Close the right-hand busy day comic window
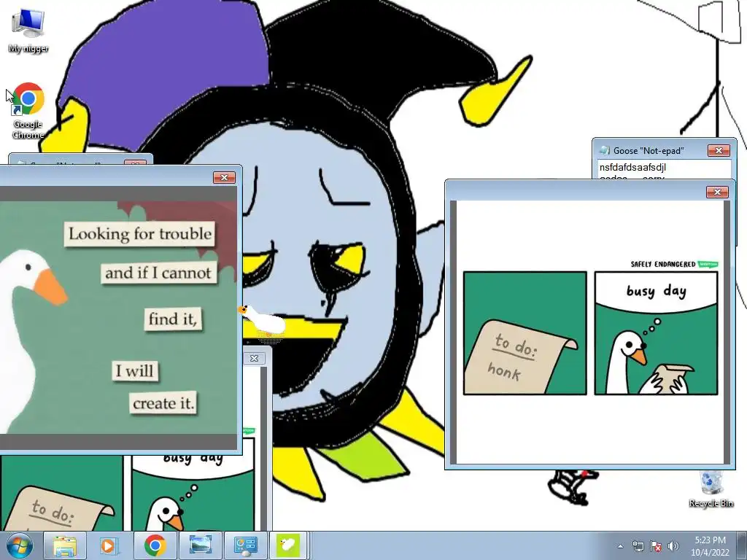The width and height of the screenshot is (747, 560). point(717,192)
